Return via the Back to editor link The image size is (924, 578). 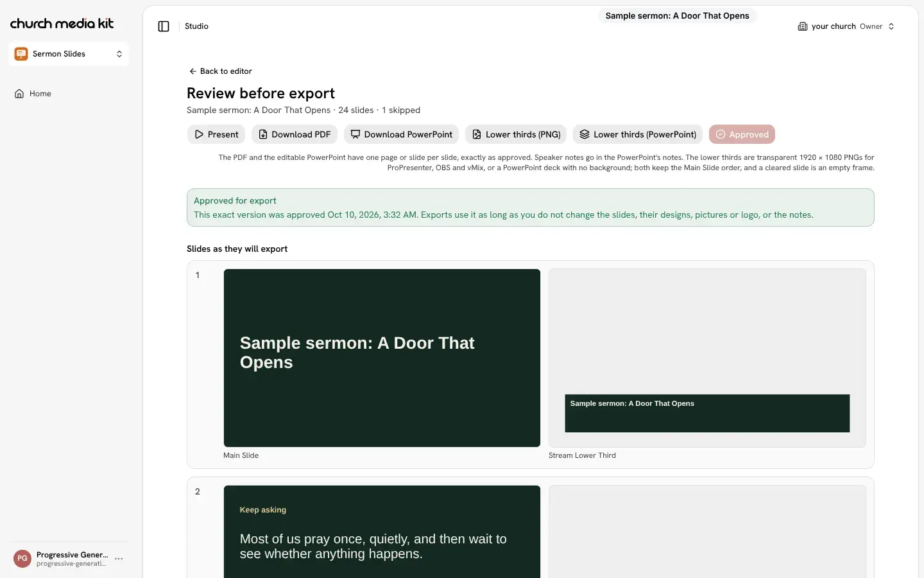(x=221, y=71)
